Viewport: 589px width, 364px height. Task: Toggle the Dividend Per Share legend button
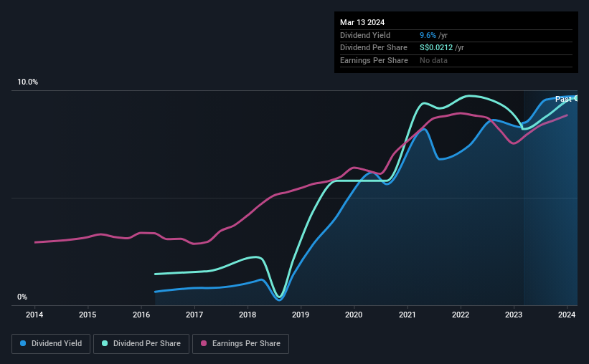[x=141, y=344]
